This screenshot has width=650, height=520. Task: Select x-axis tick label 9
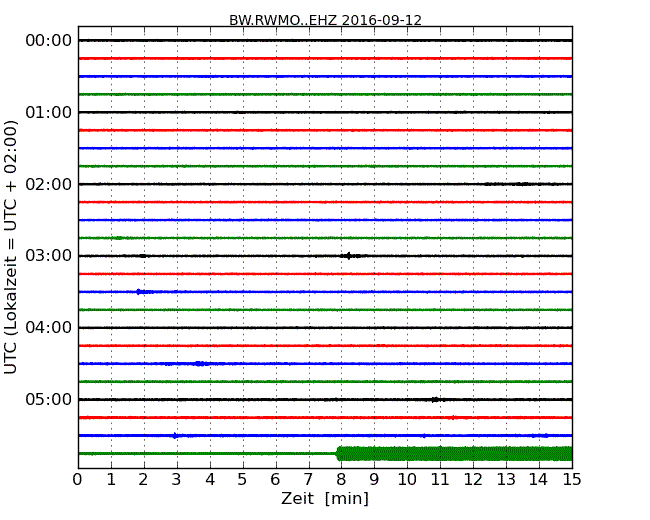pyautogui.click(x=374, y=479)
